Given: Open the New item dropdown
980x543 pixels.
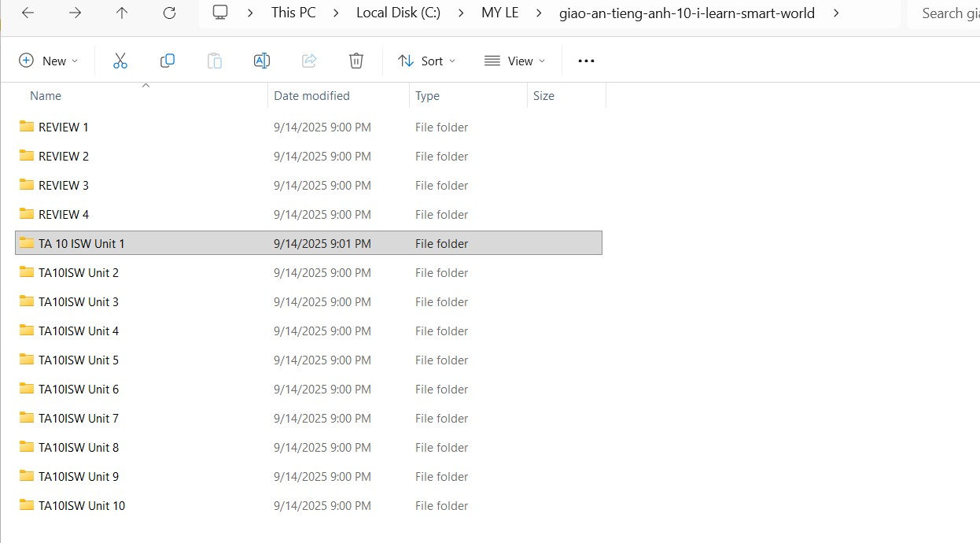Looking at the screenshot, I should point(49,61).
